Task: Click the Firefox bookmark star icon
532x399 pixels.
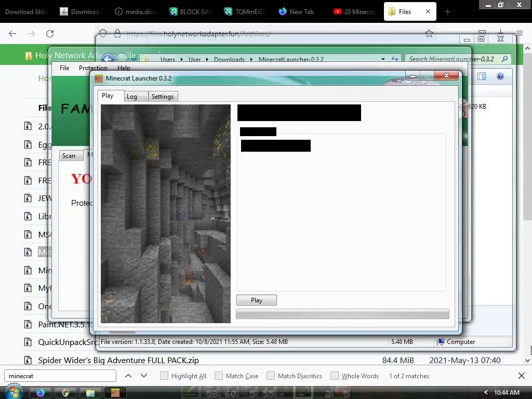Action: point(429,33)
